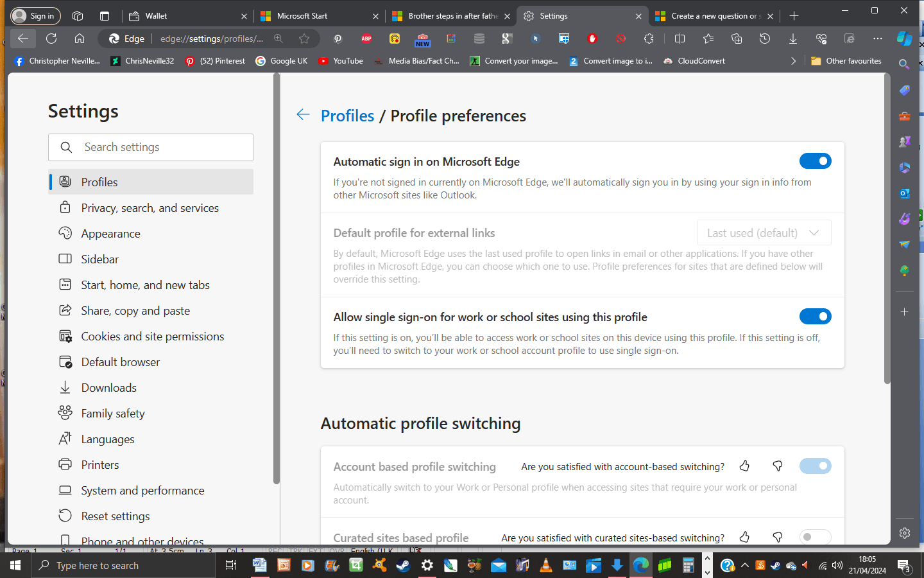Go back to Profiles via breadcrumb link
Screen dimensions: 924x578
347,116
